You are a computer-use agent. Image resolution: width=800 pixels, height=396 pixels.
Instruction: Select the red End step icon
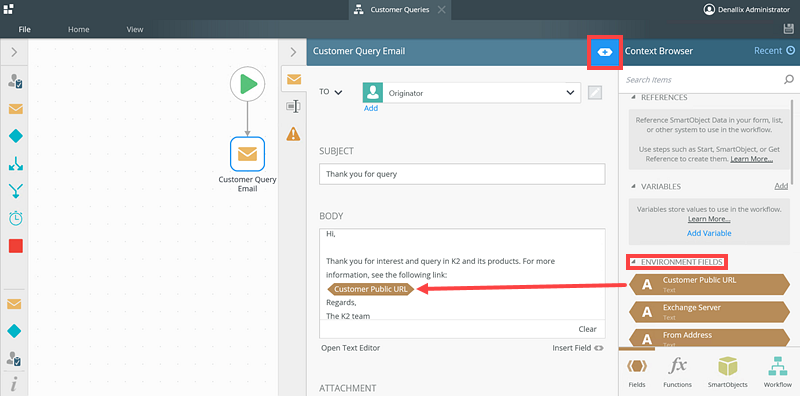click(16, 246)
